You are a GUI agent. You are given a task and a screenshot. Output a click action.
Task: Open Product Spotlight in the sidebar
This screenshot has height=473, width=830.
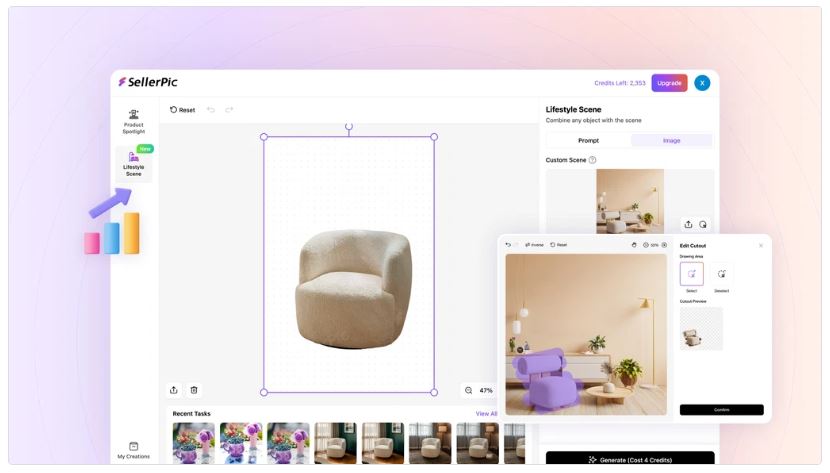click(x=133, y=121)
